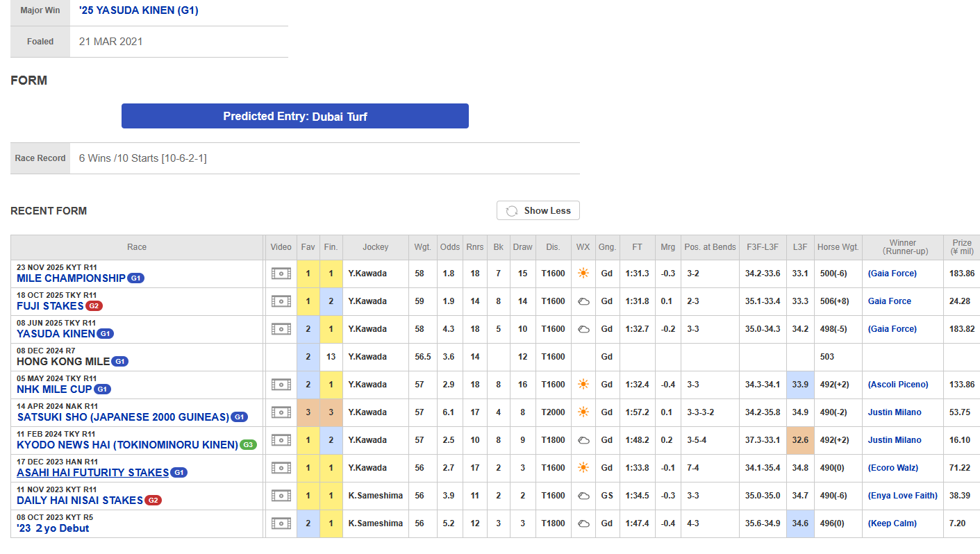The height and width of the screenshot is (554, 980).
Task: Click the RECENT FORM heading
Action: point(49,211)
